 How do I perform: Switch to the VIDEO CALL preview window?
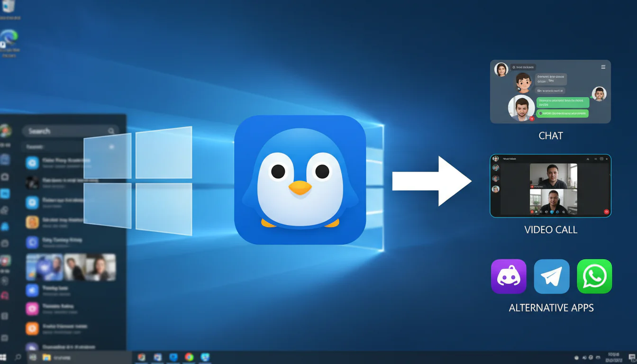(550, 185)
